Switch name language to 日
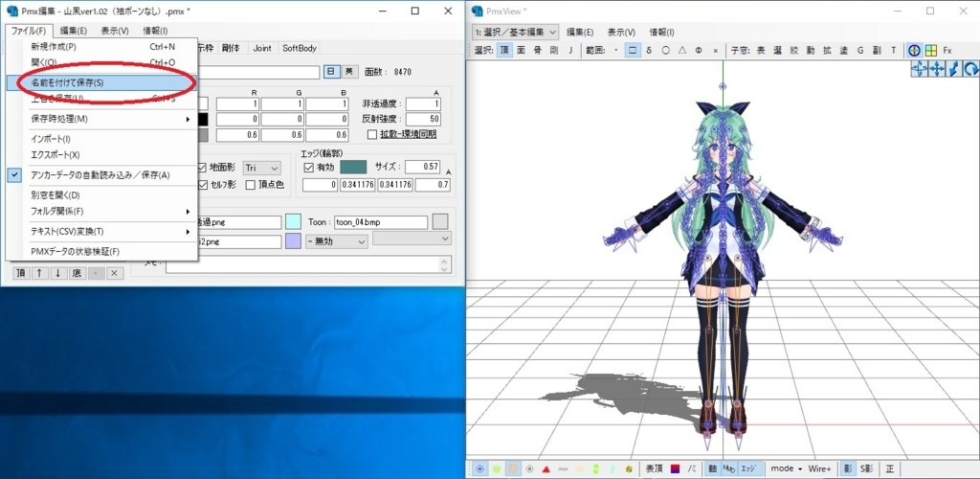Viewport: 980px width, 479px height. pyautogui.click(x=332, y=72)
